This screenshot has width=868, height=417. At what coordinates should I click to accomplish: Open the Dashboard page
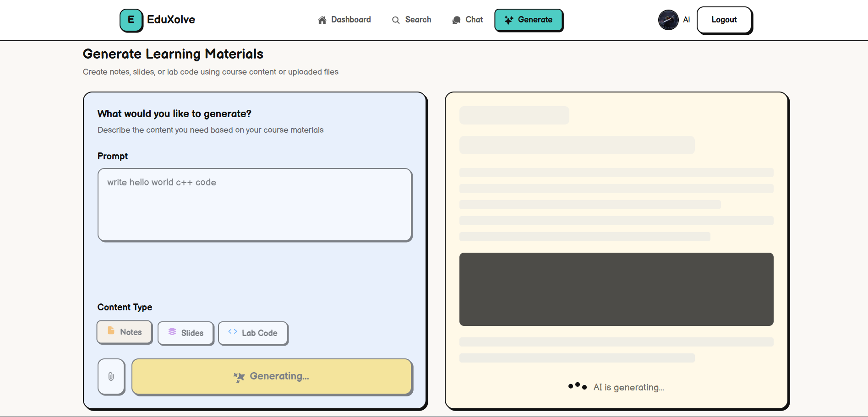tap(344, 20)
